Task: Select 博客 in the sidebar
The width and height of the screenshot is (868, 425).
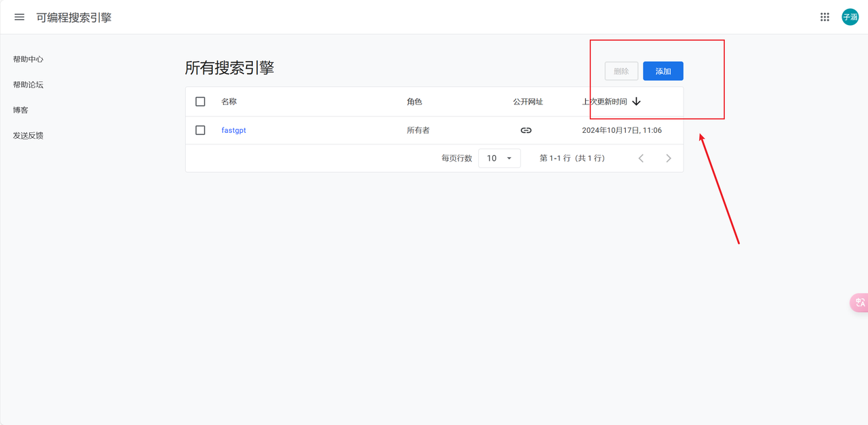Action: point(20,110)
